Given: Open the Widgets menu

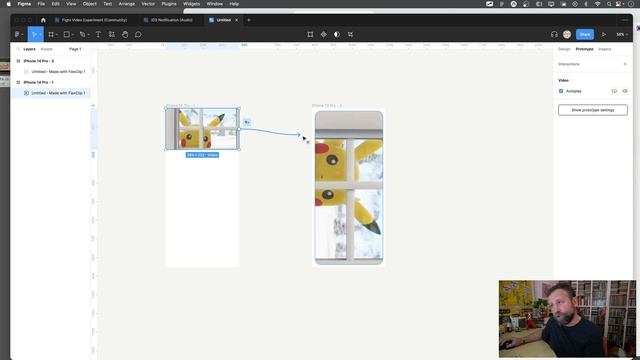Looking at the screenshot, I should point(191,4).
